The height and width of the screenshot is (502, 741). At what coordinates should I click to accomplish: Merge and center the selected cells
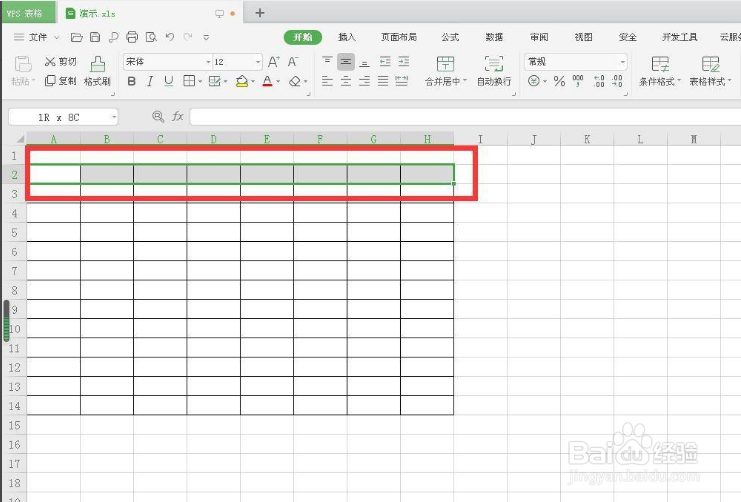tap(445, 71)
